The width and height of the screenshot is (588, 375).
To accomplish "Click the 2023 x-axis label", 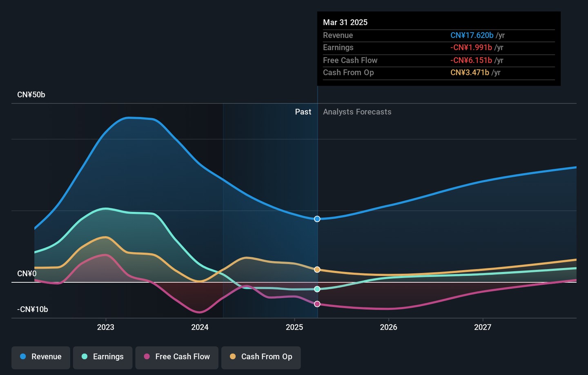I will pos(106,327).
